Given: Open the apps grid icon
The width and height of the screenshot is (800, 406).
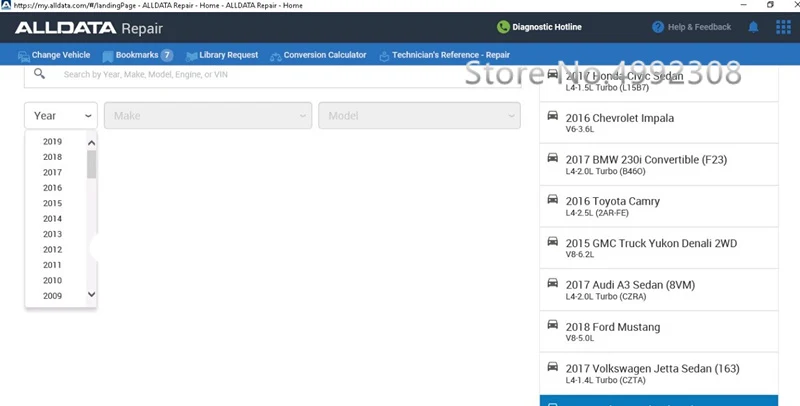Looking at the screenshot, I should coord(783,27).
